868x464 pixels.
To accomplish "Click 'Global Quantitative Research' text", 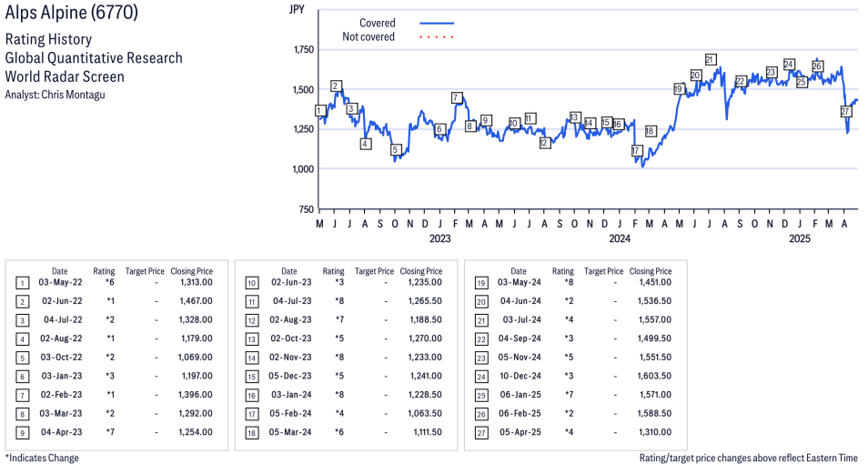I will 94,58.
